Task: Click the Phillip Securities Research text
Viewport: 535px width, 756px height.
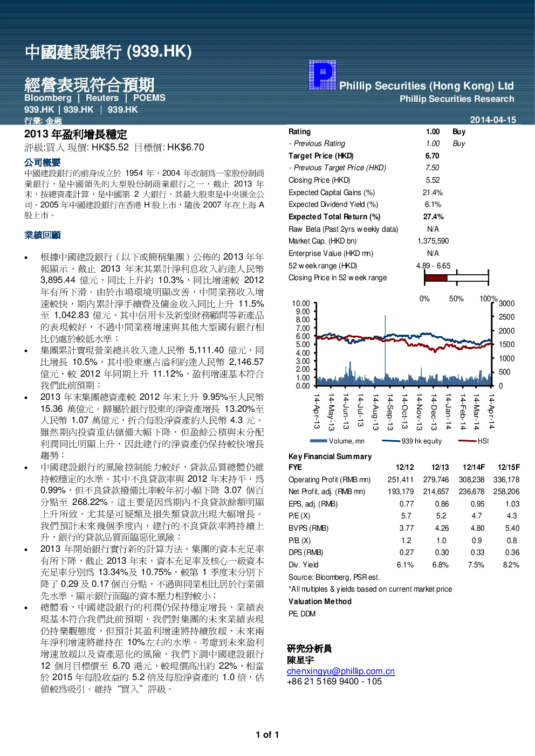Action: click(457, 99)
